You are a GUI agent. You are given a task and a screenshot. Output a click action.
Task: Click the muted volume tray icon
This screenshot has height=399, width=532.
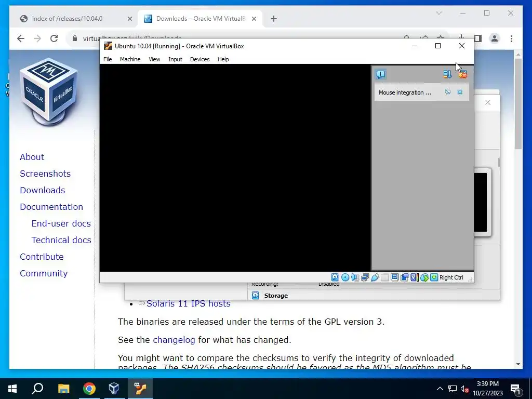(464, 389)
